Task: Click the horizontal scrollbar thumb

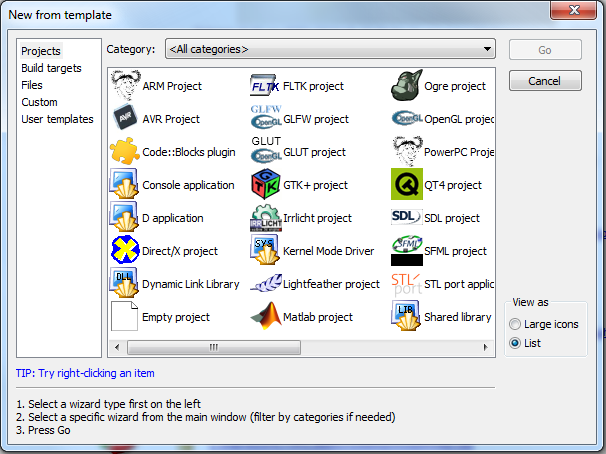Action: pos(214,347)
